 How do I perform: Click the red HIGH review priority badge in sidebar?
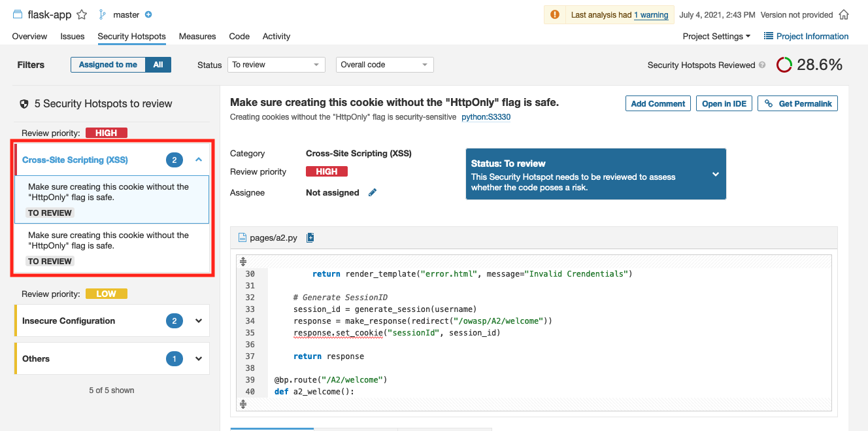coord(107,133)
